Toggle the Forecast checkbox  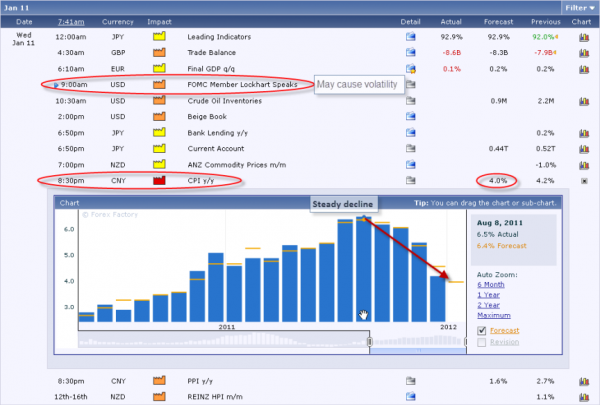(x=482, y=330)
